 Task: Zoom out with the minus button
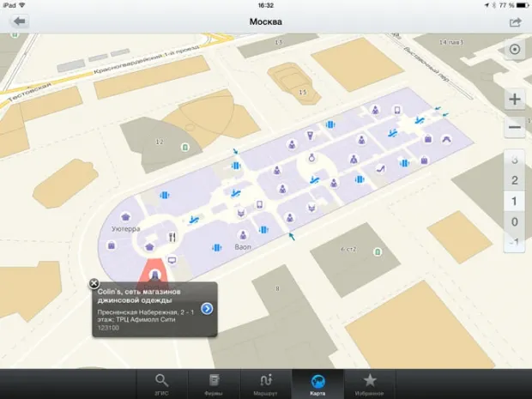pyautogui.click(x=515, y=129)
